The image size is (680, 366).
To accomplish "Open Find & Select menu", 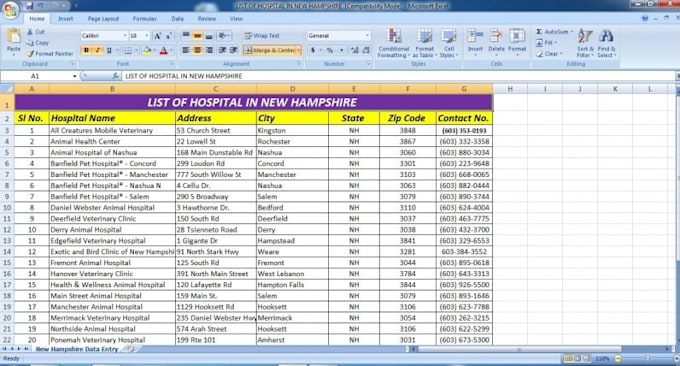I will tap(606, 43).
